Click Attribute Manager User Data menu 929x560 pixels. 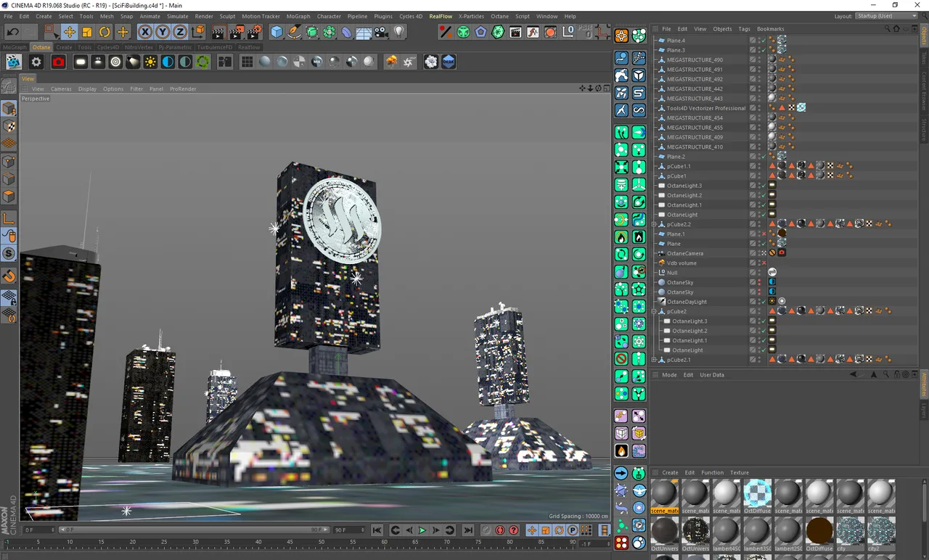coord(712,375)
